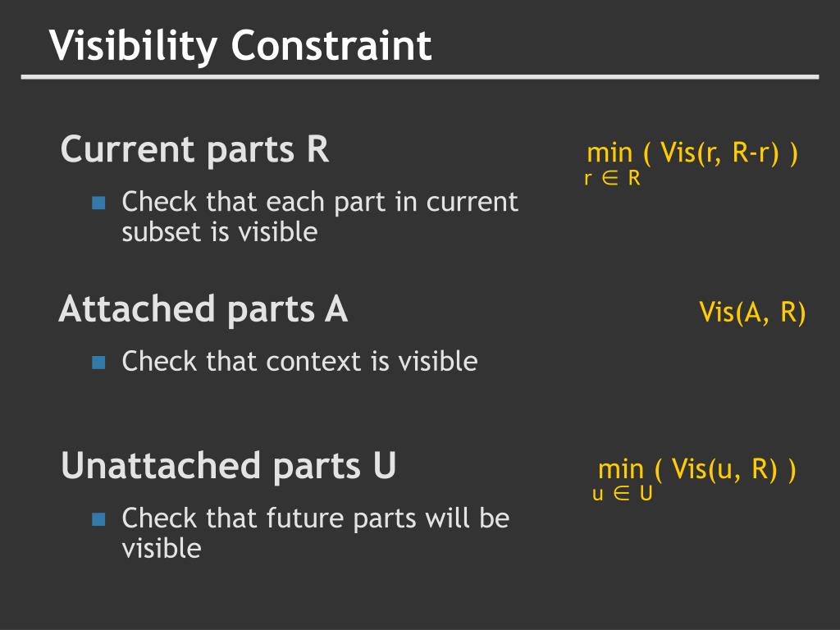Select the Unattached parts U heading

click(228, 466)
